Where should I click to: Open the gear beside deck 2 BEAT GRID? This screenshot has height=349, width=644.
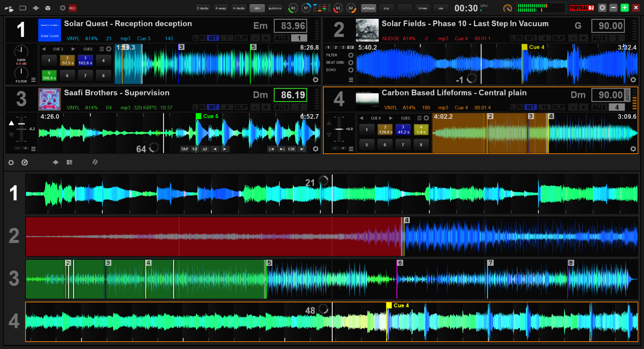tap(351, 62)
